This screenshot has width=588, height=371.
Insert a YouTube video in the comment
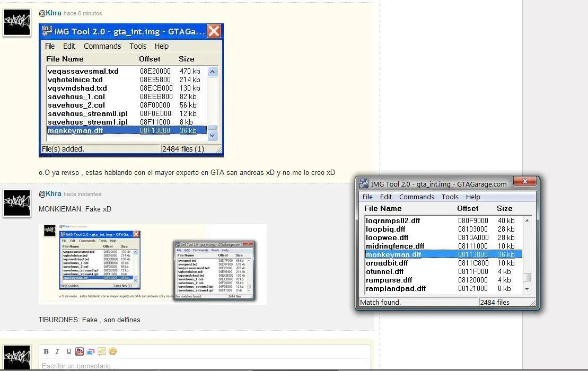80,351
